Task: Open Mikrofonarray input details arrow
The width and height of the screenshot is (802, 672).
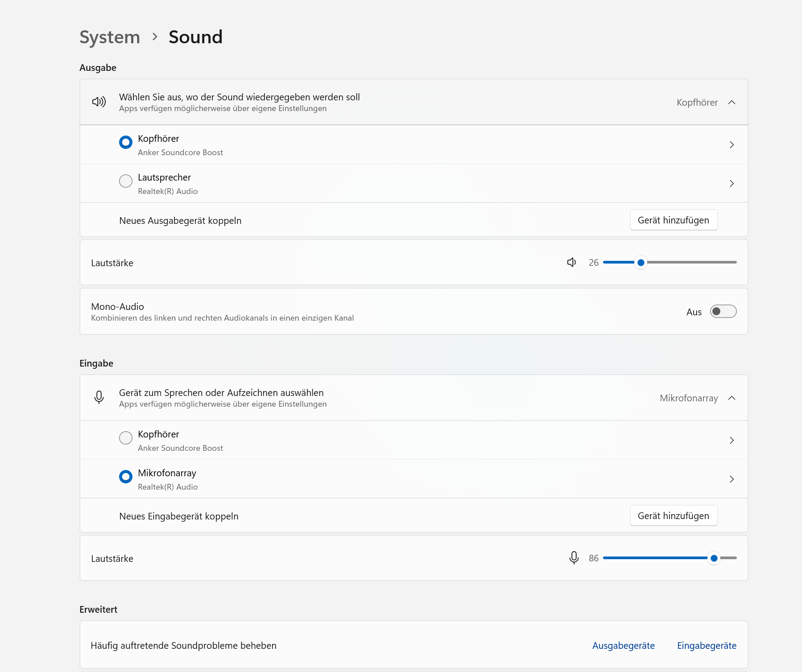Action: [732, 479]
